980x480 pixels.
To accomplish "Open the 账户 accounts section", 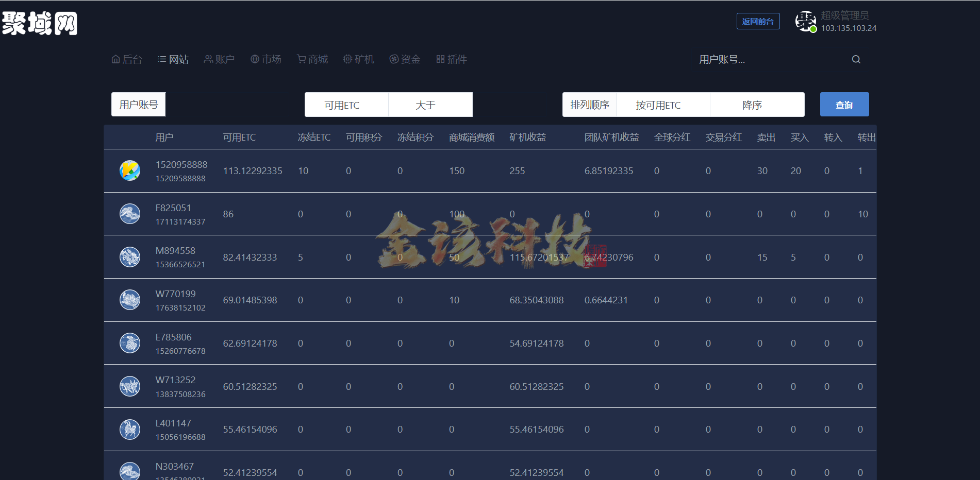I will [220, 59].
